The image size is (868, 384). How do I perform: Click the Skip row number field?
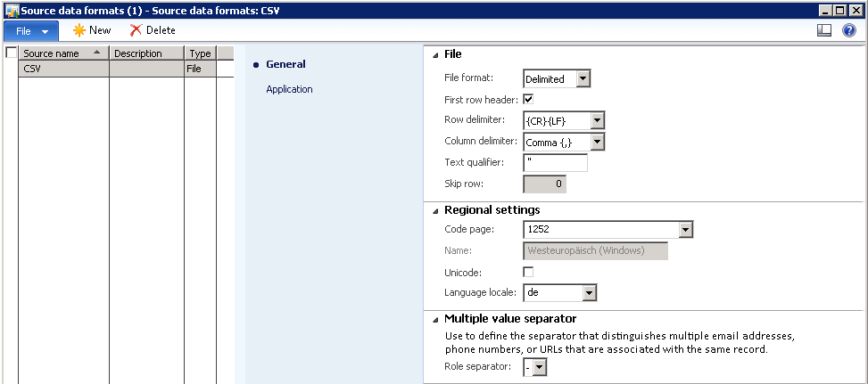pyautogui.click(x=545, y=184)
